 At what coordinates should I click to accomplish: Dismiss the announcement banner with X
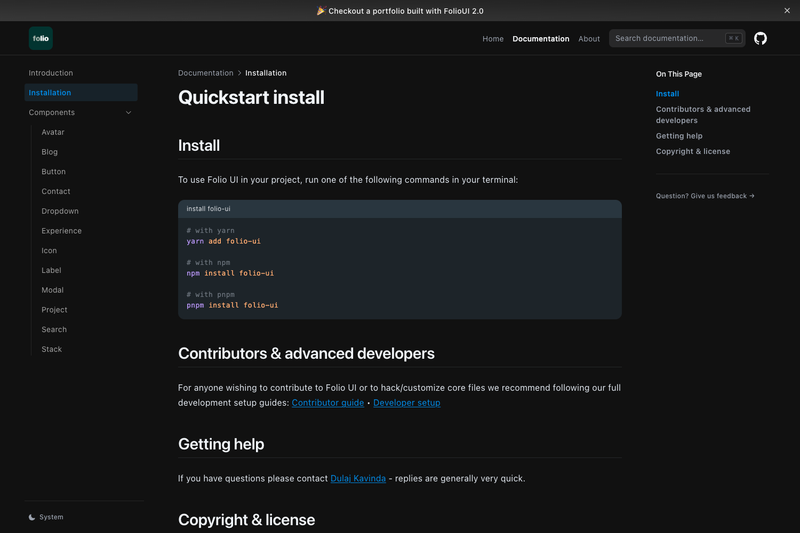[x=787, y=11]
